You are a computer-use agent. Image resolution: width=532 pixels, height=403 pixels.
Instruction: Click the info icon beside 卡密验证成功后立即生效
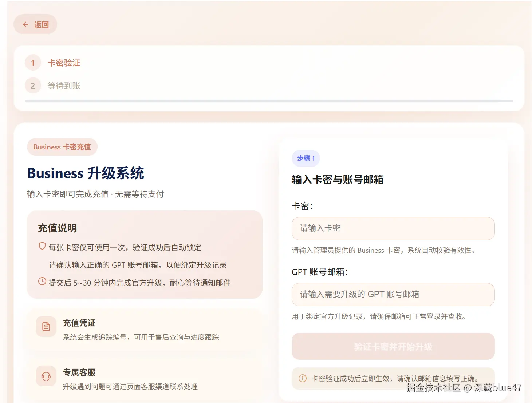[x=303, y=378]
